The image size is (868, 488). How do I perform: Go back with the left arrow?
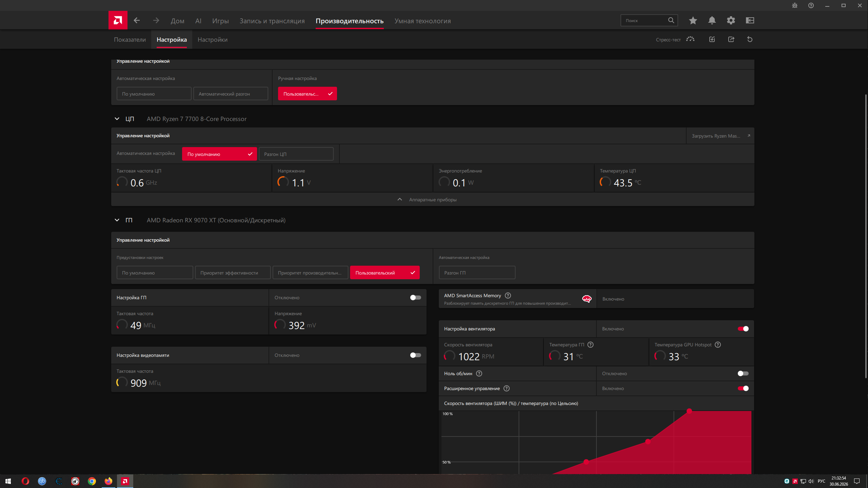[x=137, y=20]
